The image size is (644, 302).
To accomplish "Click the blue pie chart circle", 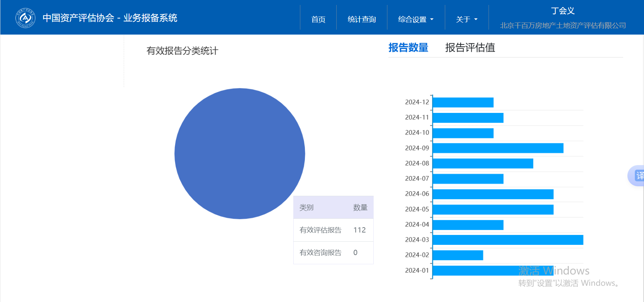I will pyautogui.click(x=240, y=153).
